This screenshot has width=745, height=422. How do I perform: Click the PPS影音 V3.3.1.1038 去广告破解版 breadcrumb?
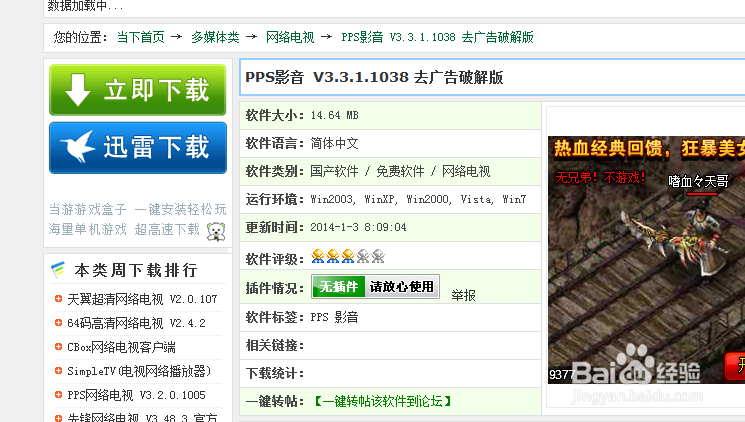click(x=437, y=37)
